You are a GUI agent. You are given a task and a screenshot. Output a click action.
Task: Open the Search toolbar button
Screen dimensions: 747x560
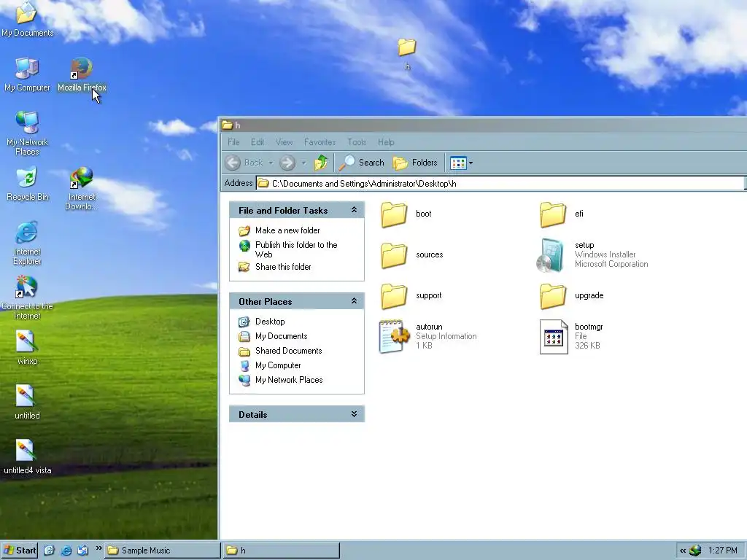(362, 163)
